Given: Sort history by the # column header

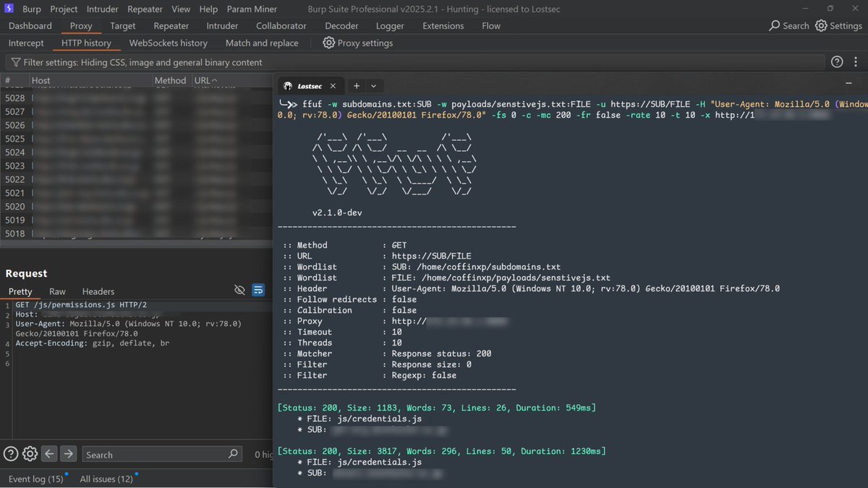Looking at the screenshot, I should pyautogui.click(x=16, y=80).
